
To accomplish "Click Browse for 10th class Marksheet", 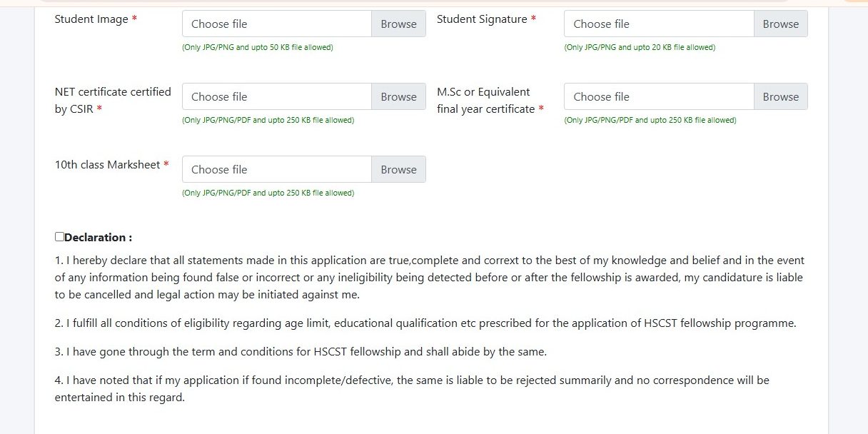I will pyautogui.click(x=398, y=169).
